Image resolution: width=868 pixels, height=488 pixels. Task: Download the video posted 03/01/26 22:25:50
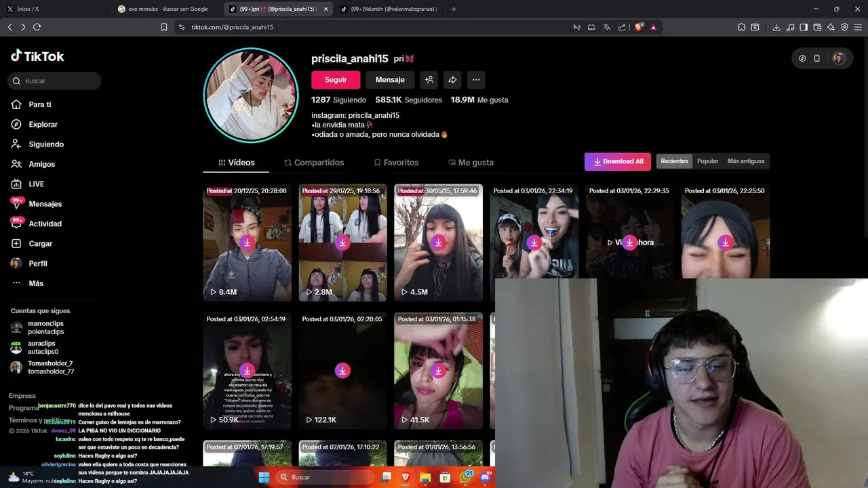point(725,242)
